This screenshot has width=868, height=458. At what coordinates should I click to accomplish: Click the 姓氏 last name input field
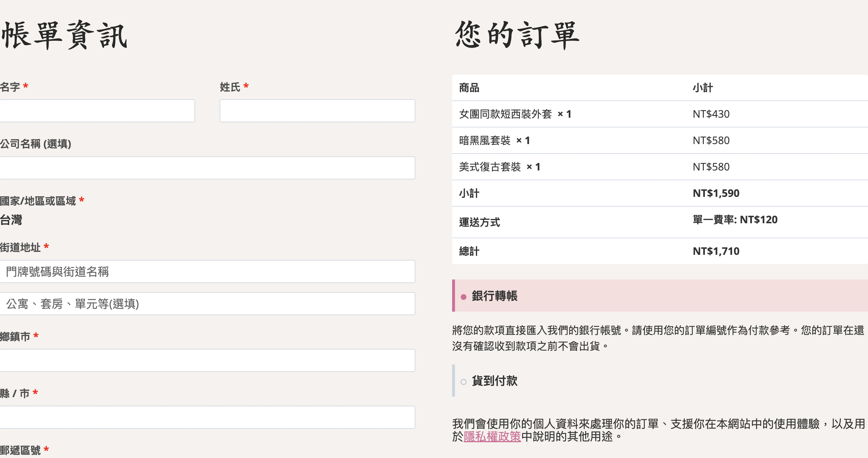pyautogui.click(x=317, y=111)
